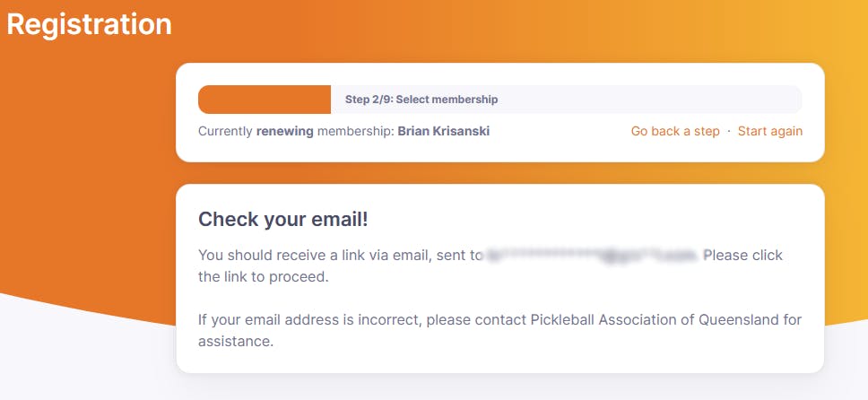Screen dimensions: 868x400
Task: Click the member name 'Brian Krisanski'
Action: (x=443, y=131)
